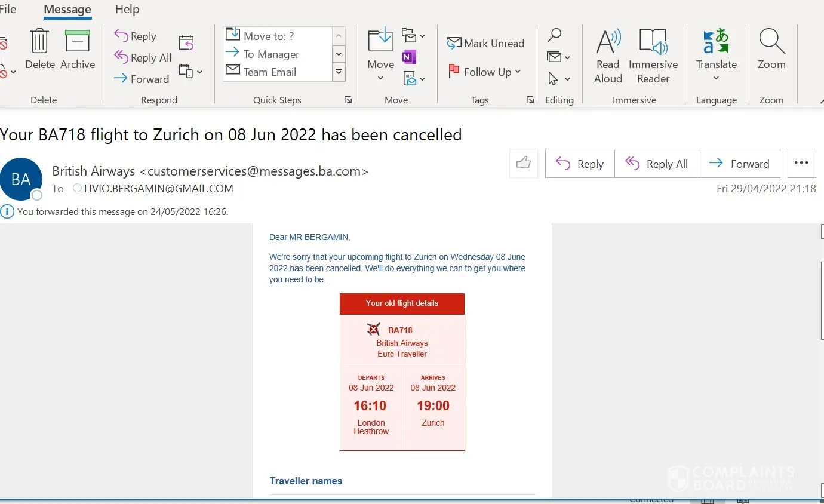
Task: Reply with a meeting using the calendar icon
Action: tap(186, 42)
